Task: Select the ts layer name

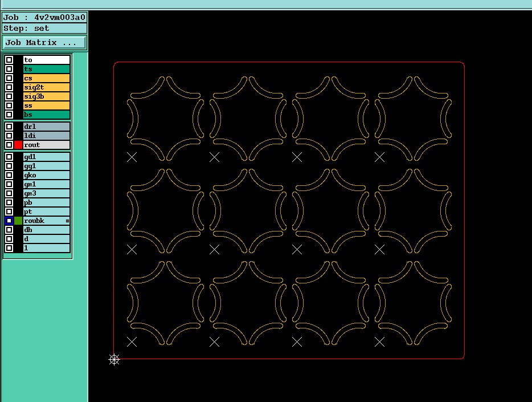Action: point(47,69)
